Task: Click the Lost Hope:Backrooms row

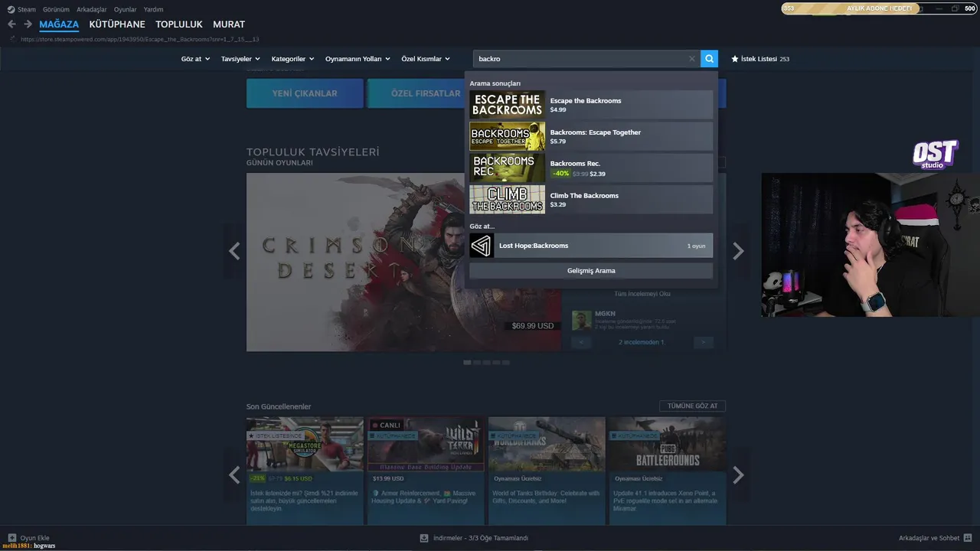Action: click(x=591, y=246)
